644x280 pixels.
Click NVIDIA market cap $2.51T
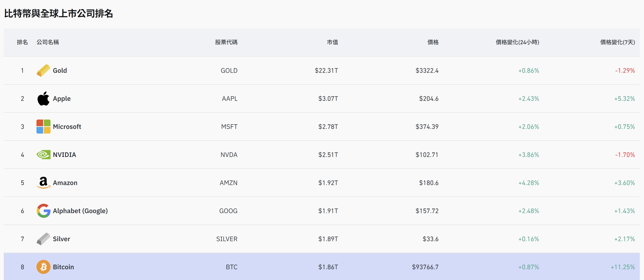(x=328, y=155)
